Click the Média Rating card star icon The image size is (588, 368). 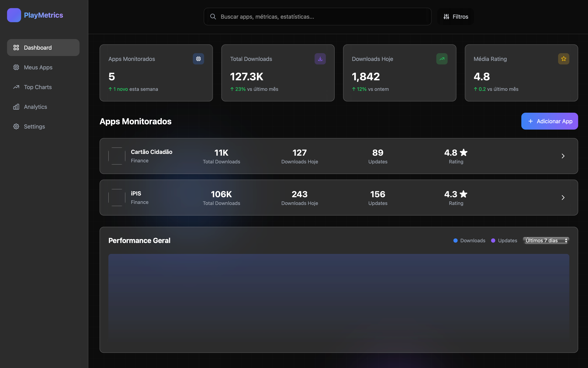pos(563,59)
